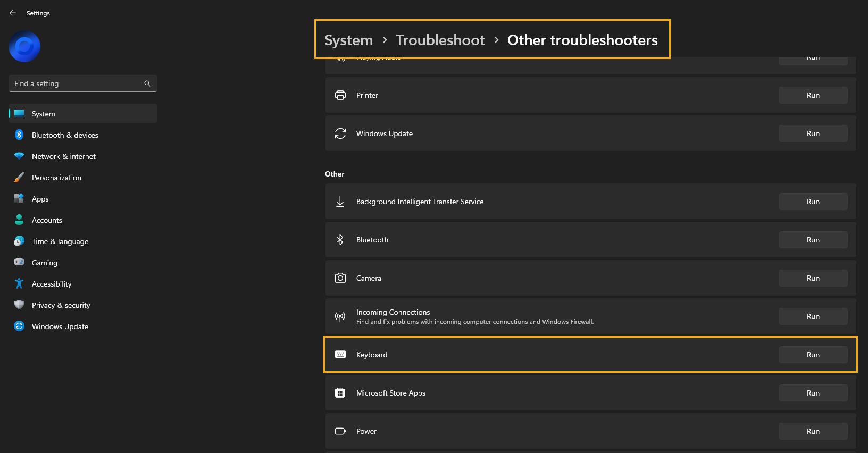Image resolution: width=868 pixels, height=453 pixels.
Task: Click the Microsoft Store Apps icon
Action: click(340, 392)
